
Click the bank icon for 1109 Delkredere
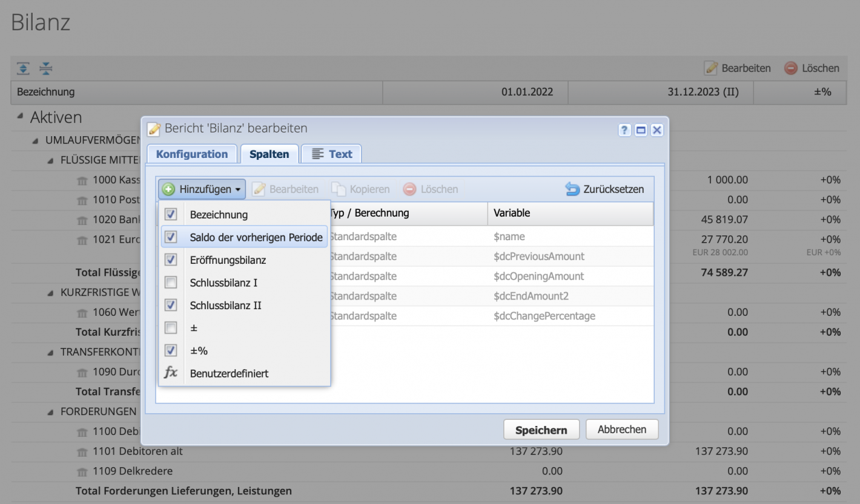coord(82,471)
